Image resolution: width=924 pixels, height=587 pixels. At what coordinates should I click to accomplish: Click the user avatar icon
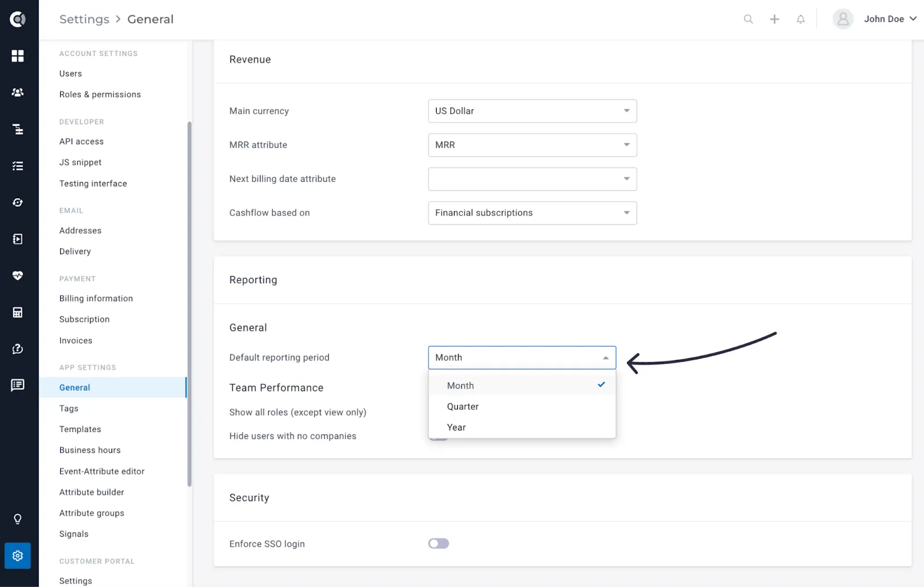click(x=843, y=19)
